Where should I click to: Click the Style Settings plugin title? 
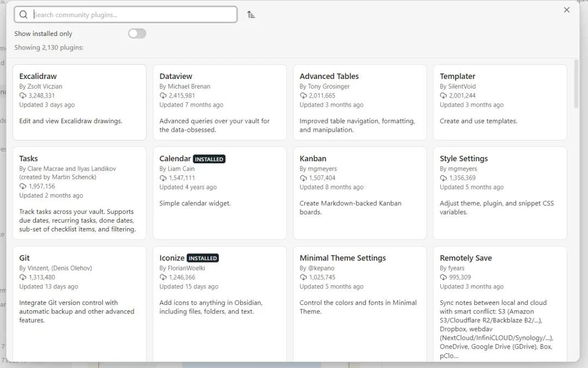click(x=464, y=158)
